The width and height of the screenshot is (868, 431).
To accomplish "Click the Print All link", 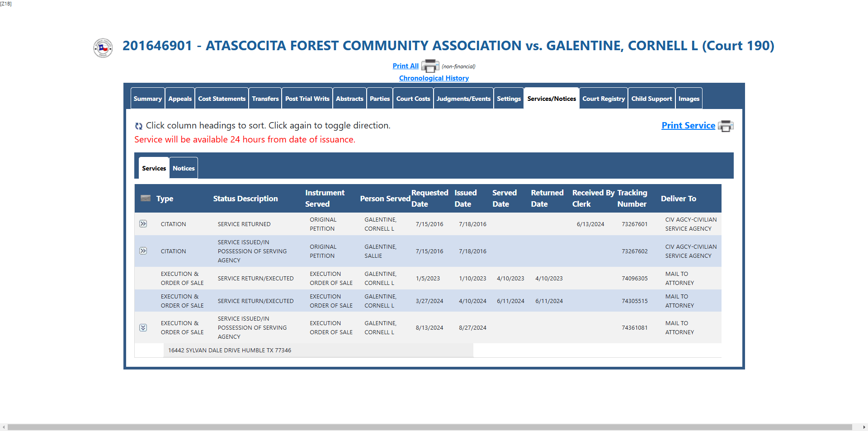I will click(x=406, y=66).
